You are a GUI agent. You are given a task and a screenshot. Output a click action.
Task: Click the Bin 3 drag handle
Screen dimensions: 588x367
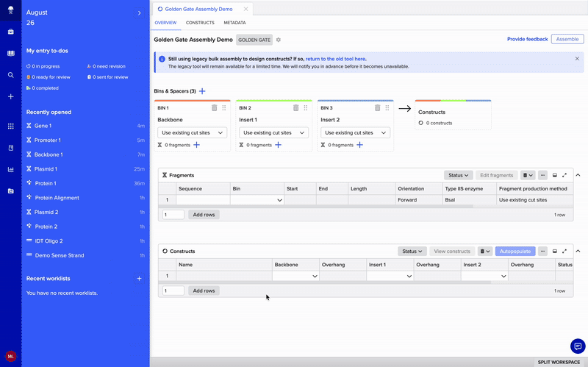point(387,107)
